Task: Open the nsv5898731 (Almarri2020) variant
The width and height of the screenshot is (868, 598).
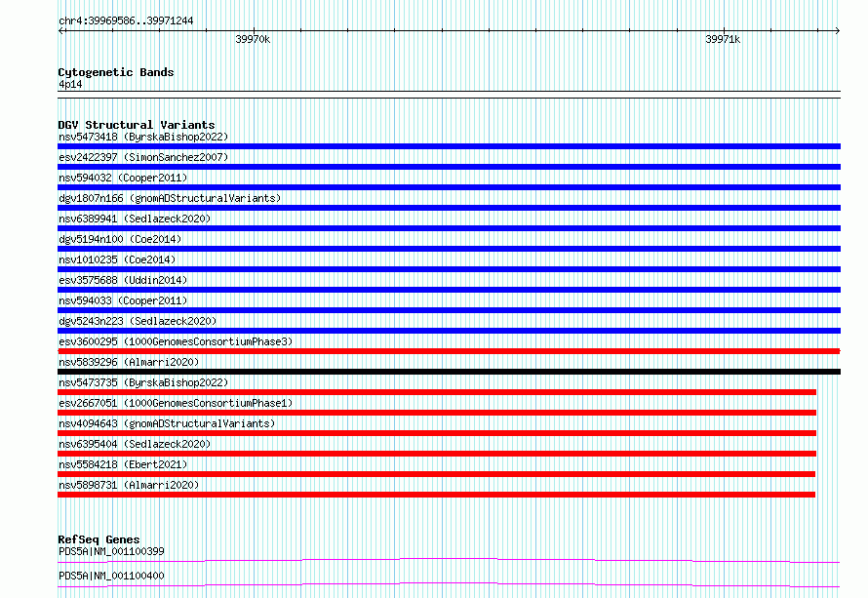Action: pos(129,485)
